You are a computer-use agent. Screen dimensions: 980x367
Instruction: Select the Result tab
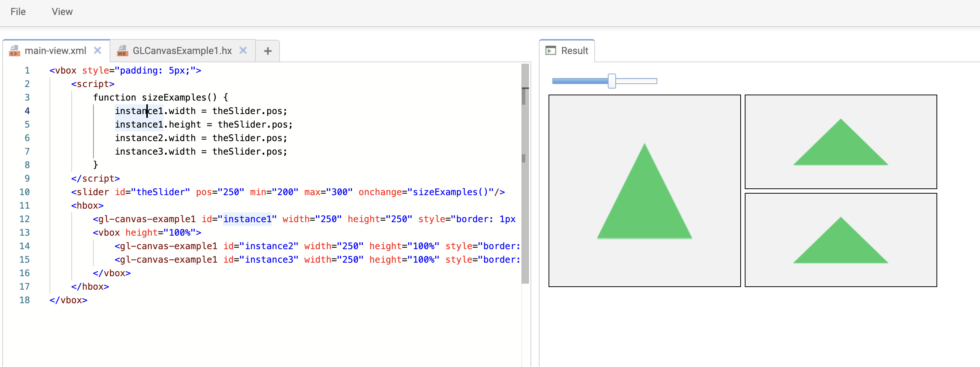point(574,51)
